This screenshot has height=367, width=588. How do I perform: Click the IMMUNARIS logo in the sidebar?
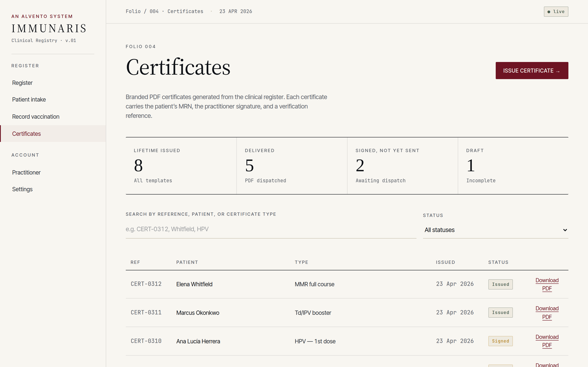[49, 28]
